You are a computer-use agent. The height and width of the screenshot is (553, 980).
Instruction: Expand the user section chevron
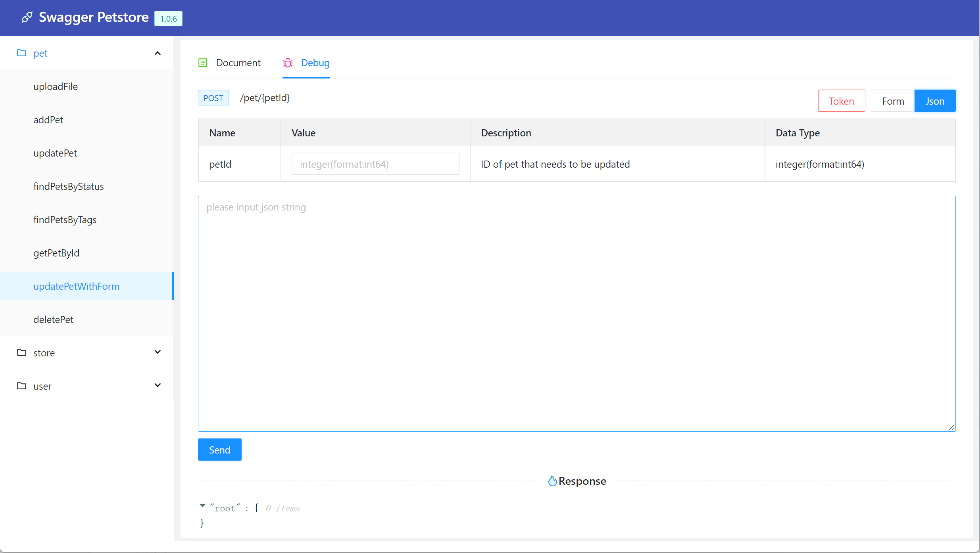coord(158,385)
